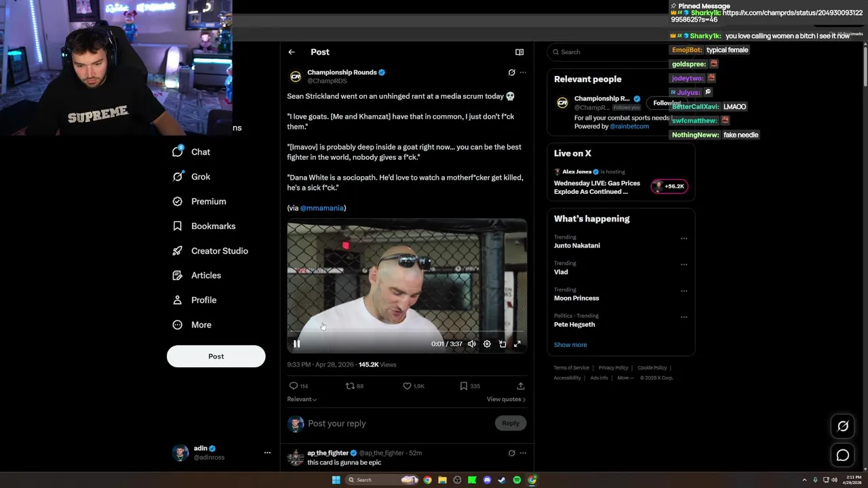
Task: Open reader view icon beside Post header
Action: click(519, 52)
